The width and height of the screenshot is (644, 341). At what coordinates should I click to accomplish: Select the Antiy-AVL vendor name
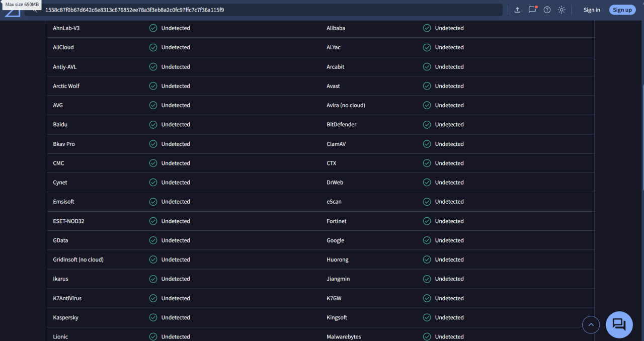click(65, 67)
